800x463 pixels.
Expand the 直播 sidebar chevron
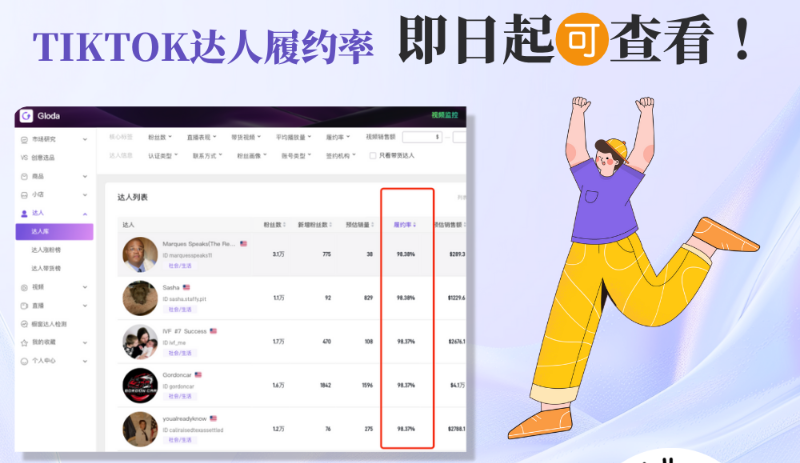coord(85,306)
